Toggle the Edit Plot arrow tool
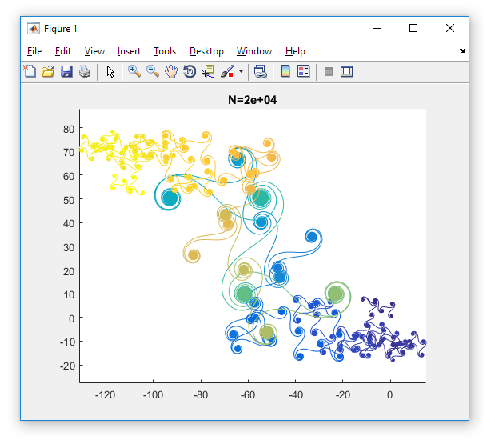The image size is (495, 448). point(110,71)
